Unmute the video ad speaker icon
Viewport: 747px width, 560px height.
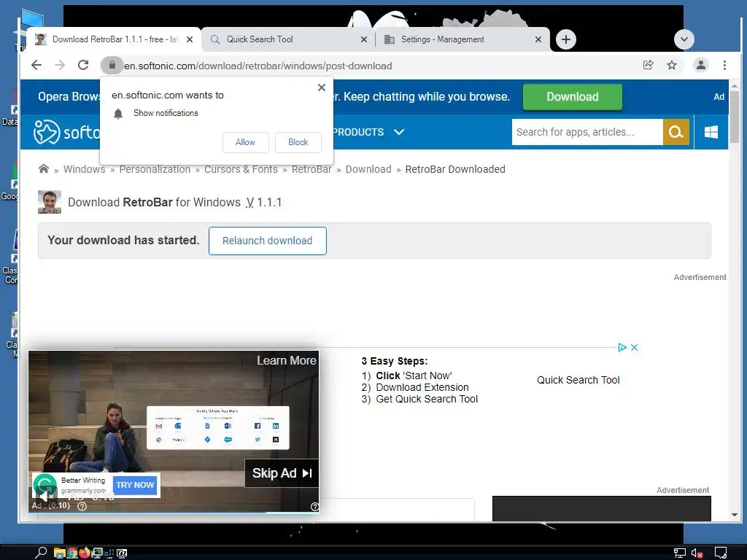click(x=45, y=496)
